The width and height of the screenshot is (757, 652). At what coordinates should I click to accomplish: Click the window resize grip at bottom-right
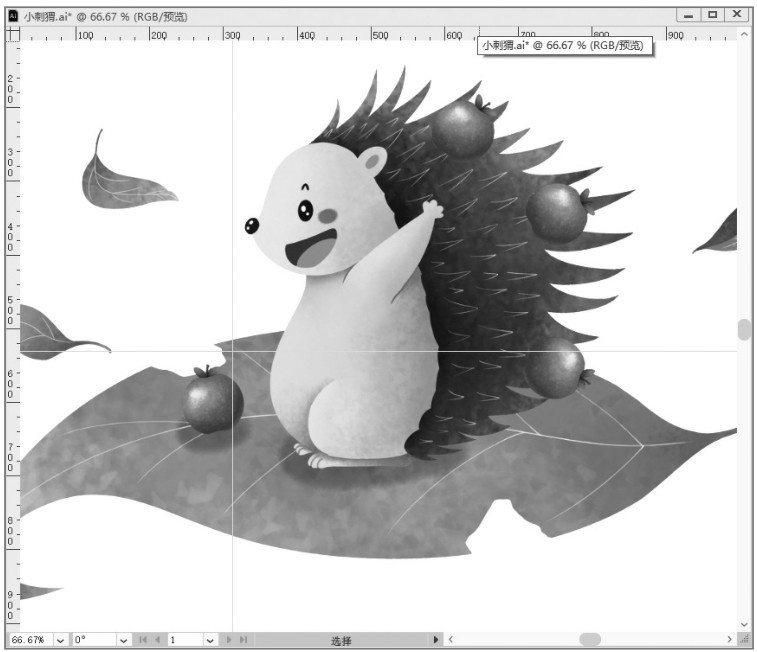[x=743, y=639]
